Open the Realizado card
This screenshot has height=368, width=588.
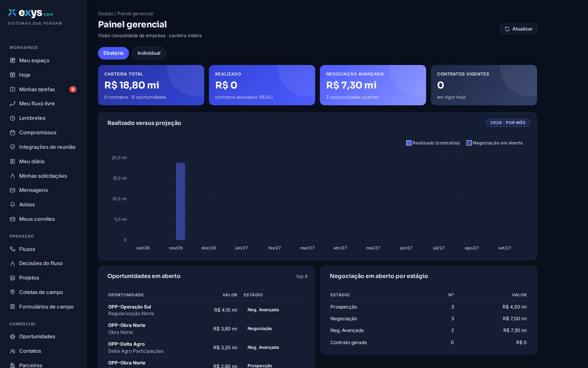click(262, 85)
